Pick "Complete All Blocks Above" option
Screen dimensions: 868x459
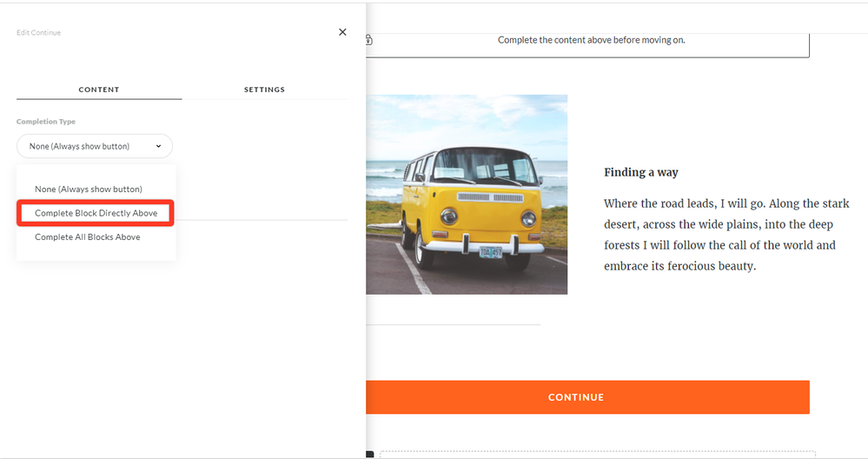pos(87,236)
